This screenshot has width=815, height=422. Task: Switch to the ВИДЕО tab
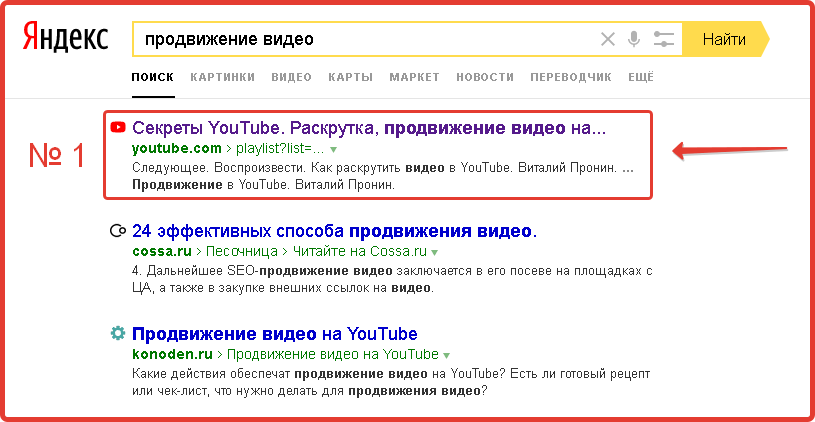tap(292, 77)
